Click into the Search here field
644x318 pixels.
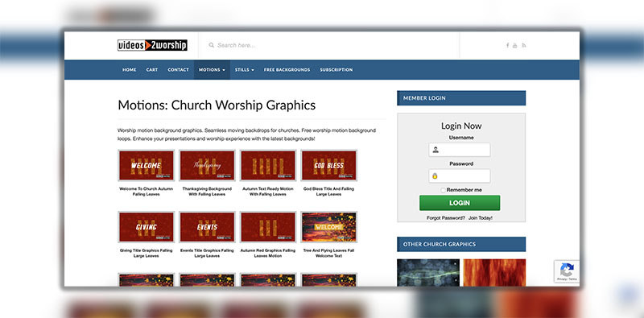pyautogui.click(x=328, y=45)
